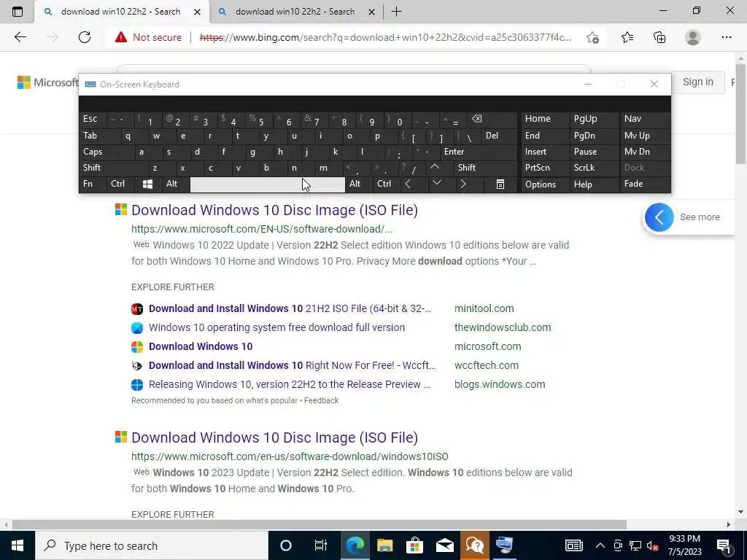Viewport: 747px width, 560px height.
Task: Open the second Download Windows 10 Disc Image result
Action: (x=274, y=437)
